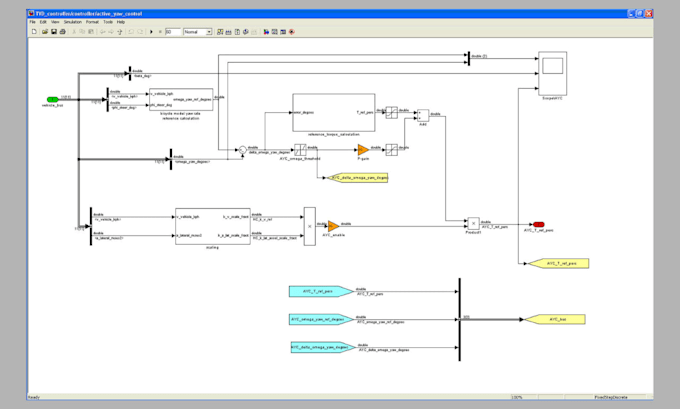Select the cyan AYC_T_ref From tag

(321, 291)
